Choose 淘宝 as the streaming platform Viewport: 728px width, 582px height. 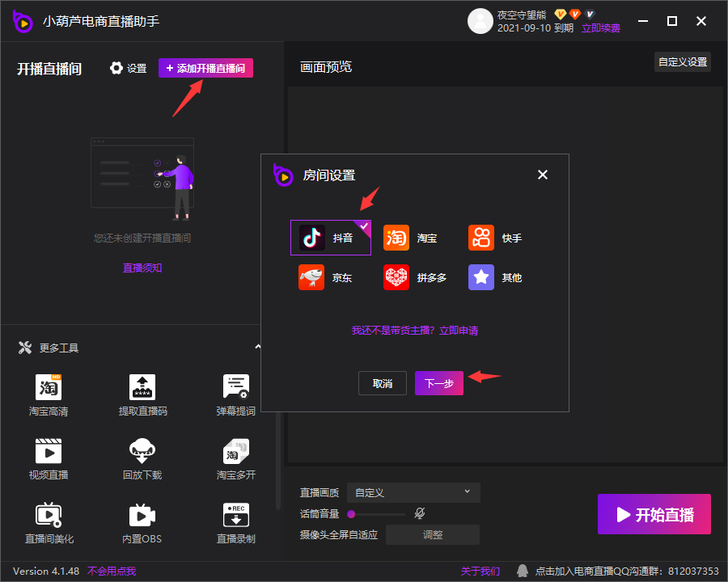coord(413,238)
